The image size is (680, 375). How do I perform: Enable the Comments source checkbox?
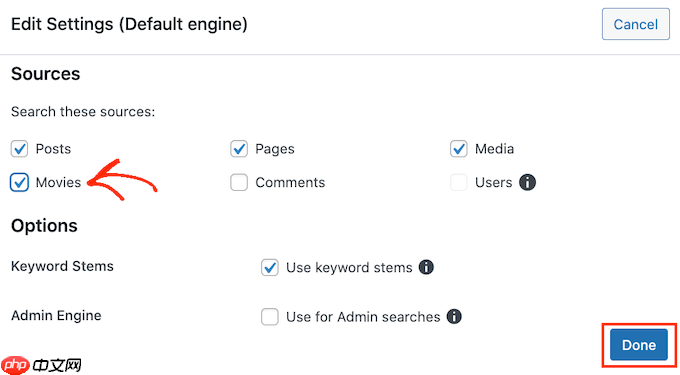click(x=239, y=183)
